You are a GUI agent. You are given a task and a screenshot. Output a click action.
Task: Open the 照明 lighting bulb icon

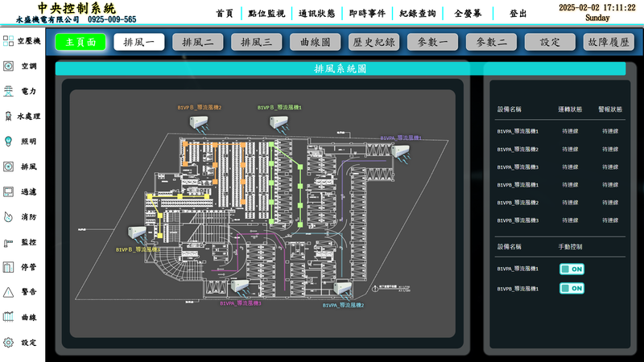pos(8,142)
